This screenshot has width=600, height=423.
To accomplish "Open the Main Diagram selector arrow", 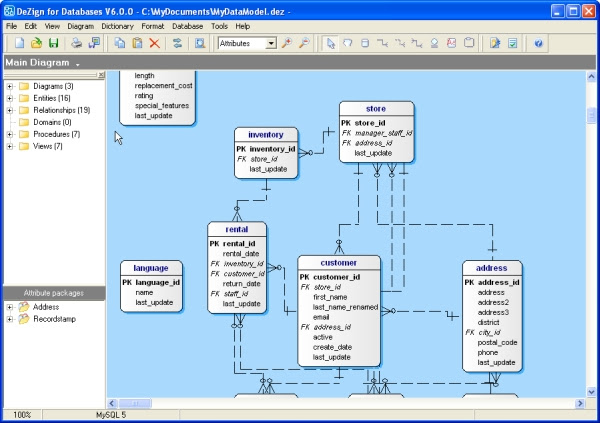I will point(78,64).
